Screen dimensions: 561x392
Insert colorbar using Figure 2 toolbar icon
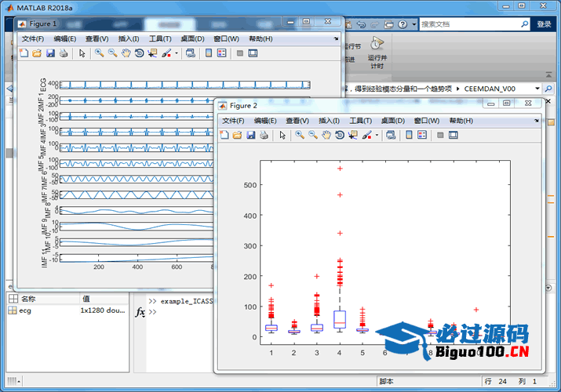(x=409, y=136)
